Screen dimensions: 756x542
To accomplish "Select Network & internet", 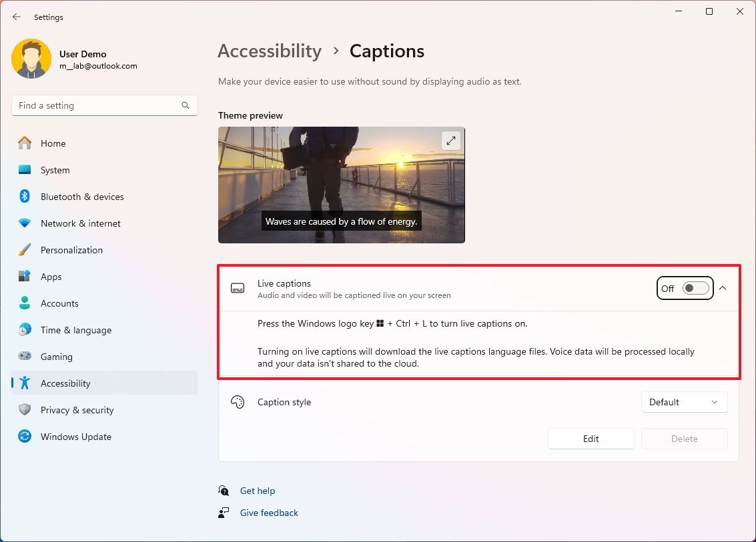I will click(x=105, y=223).
